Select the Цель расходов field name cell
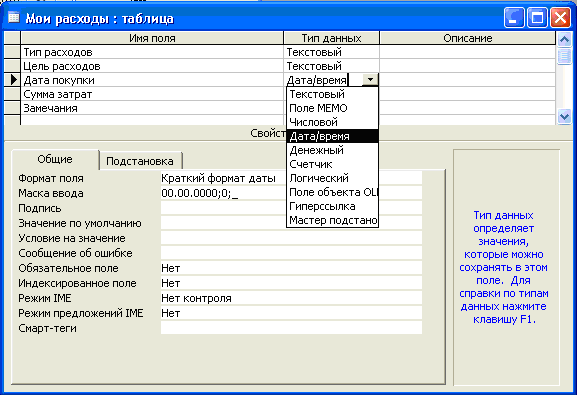The height and width of the screenshot is (395, 577). click(152, 66)
